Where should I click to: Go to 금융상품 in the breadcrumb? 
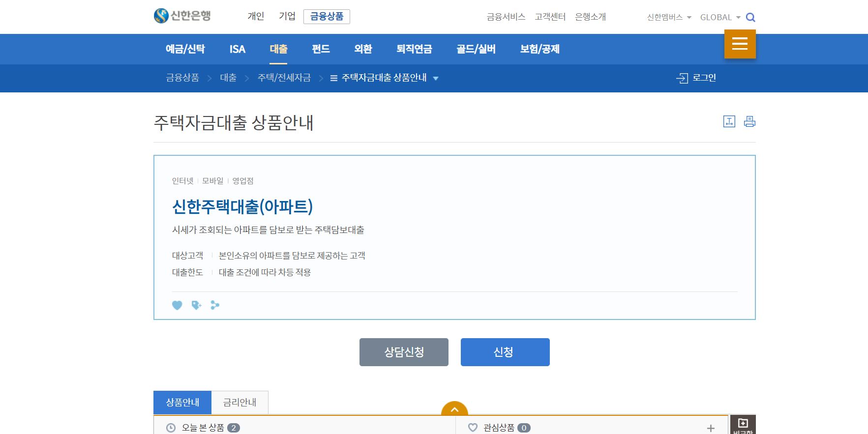182,78
